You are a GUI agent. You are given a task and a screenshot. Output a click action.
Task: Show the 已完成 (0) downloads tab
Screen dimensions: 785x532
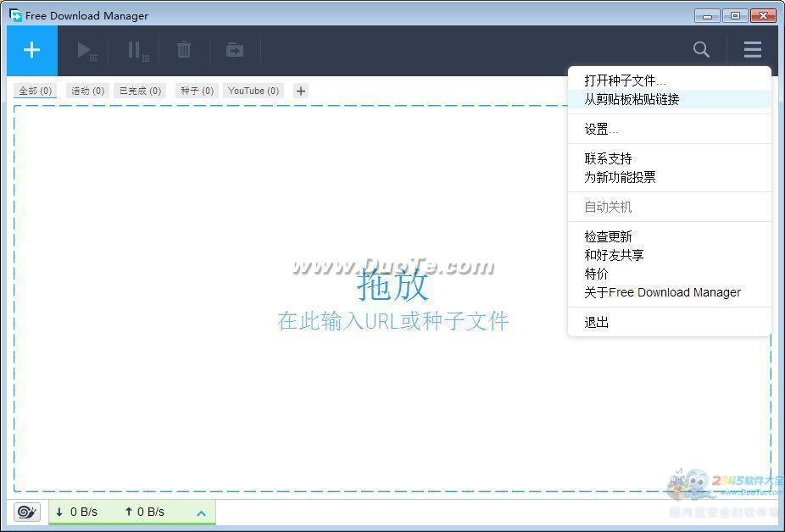point(140,91)
